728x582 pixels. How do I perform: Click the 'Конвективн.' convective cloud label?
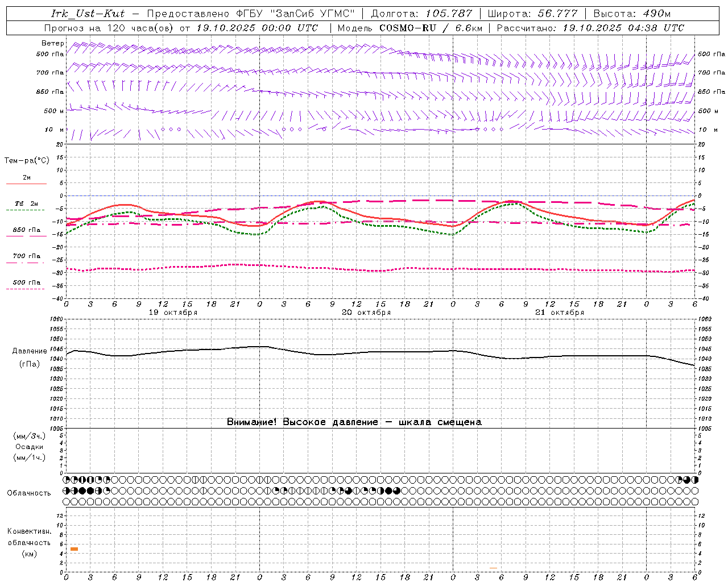pos(30,531)
